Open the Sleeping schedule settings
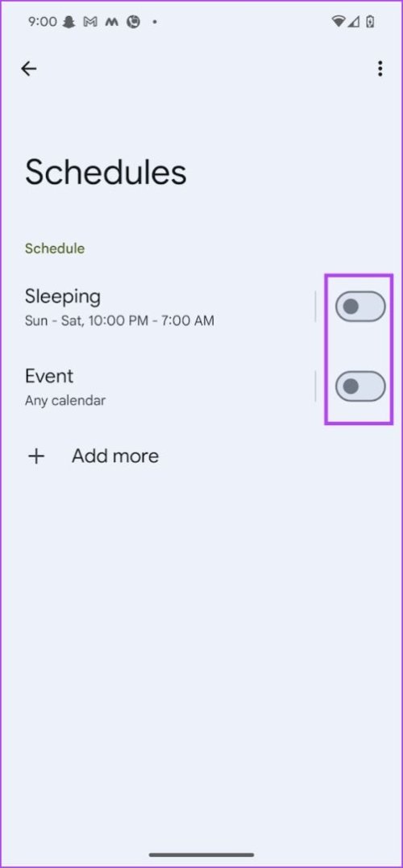Screen dimensions: 403x868 [x=166, y=307]
